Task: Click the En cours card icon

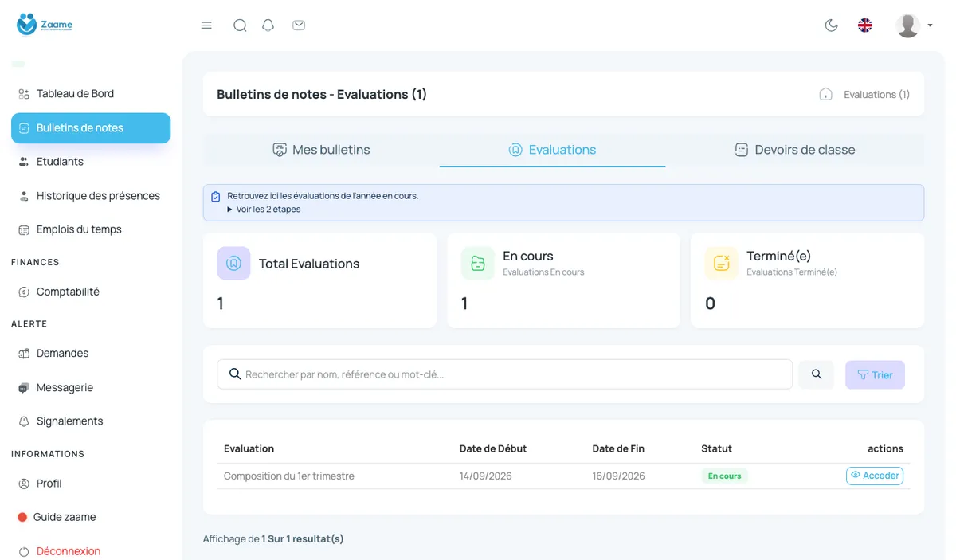Action: tap(478, 264)
